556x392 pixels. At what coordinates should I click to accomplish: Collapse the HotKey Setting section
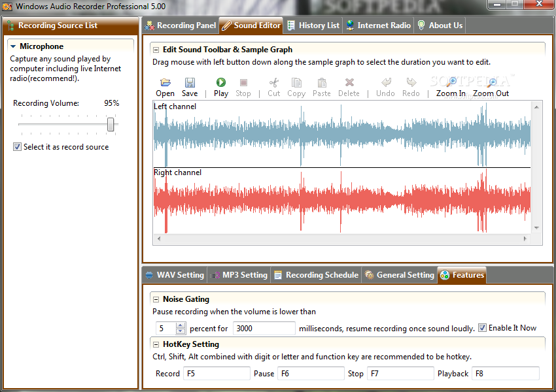pos(156,344)
